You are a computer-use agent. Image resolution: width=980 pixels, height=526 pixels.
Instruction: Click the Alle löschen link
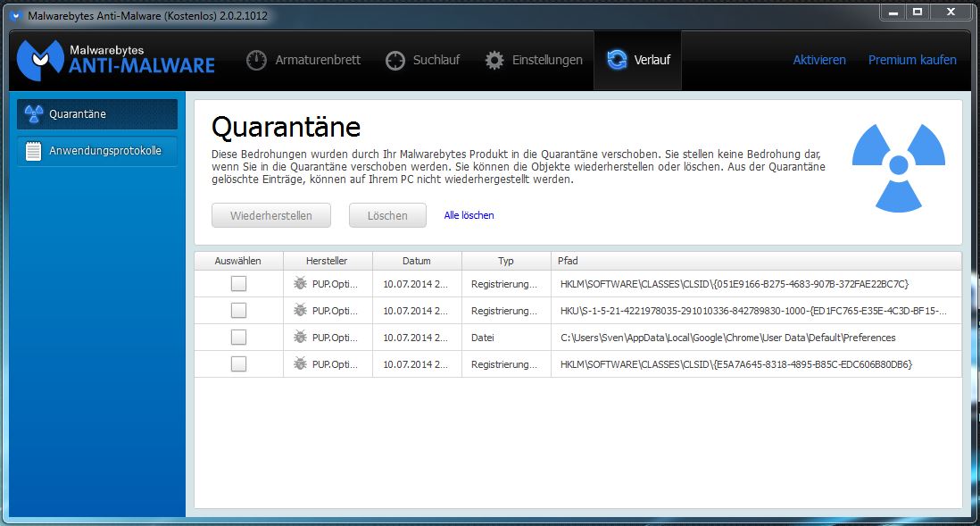coord(469,215)
